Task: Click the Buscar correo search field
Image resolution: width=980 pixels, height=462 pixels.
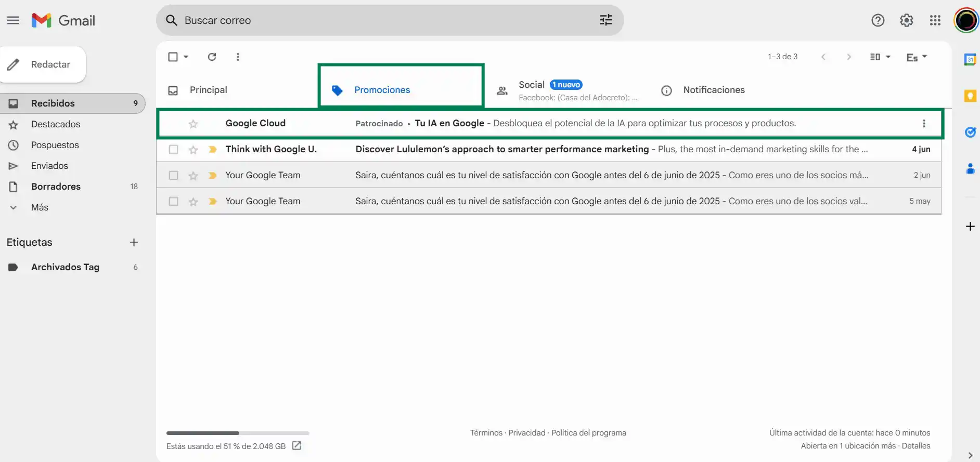Action: coord(390,20)
